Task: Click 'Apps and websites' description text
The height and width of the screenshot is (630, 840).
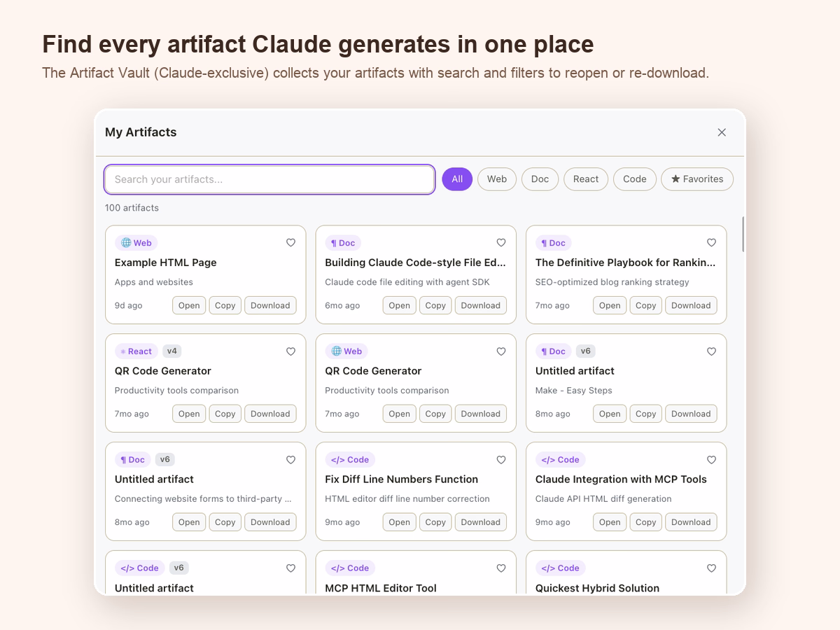Action: click(154, 282)
